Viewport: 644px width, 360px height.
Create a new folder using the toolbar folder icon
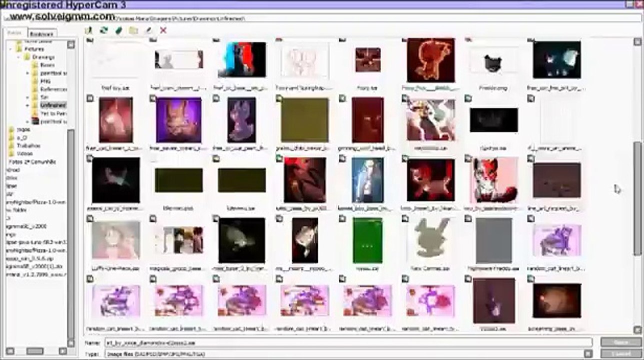point(133,30)
